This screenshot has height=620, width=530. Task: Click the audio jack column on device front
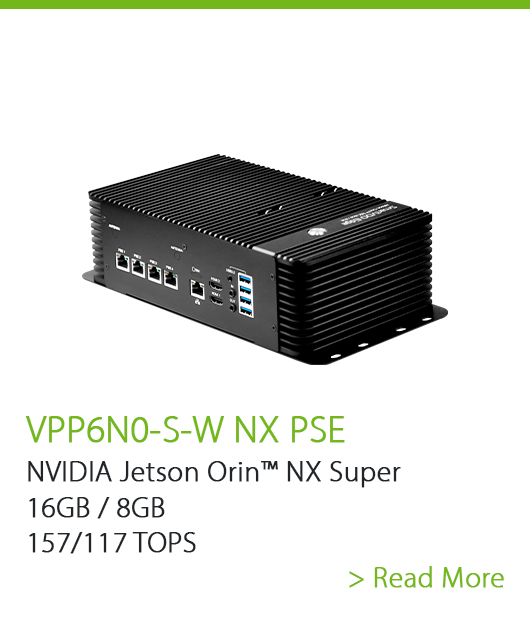click(232, 293)
